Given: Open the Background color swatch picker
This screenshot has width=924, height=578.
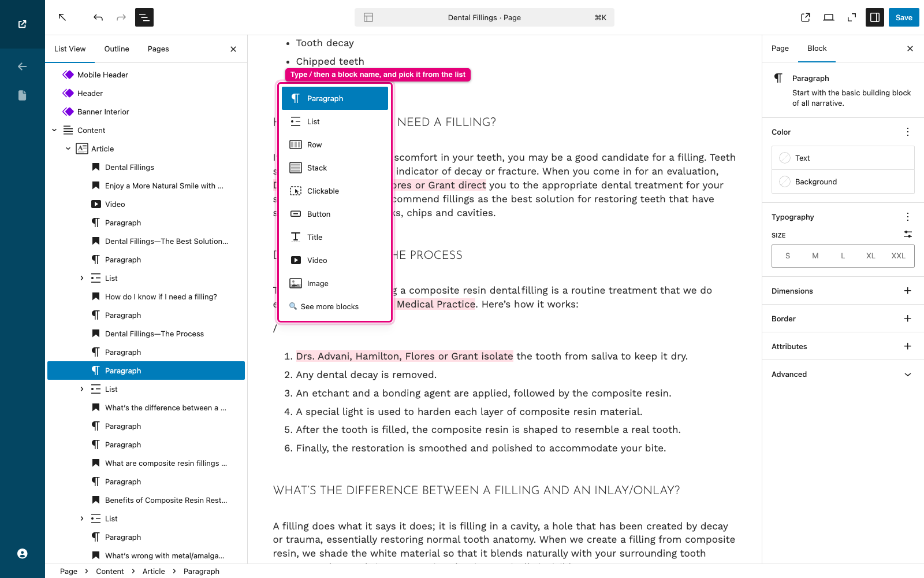Looking at the screenshot, I should pos(843,181).
